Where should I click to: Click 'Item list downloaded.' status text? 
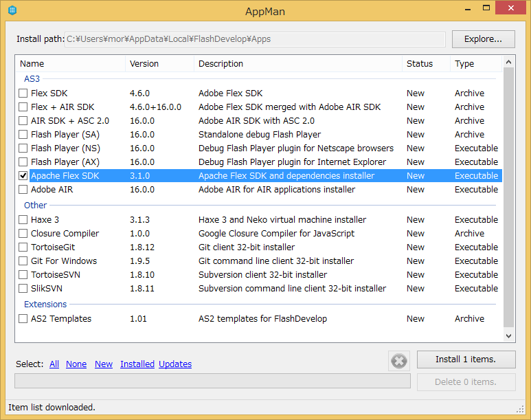tap(52, 407)
